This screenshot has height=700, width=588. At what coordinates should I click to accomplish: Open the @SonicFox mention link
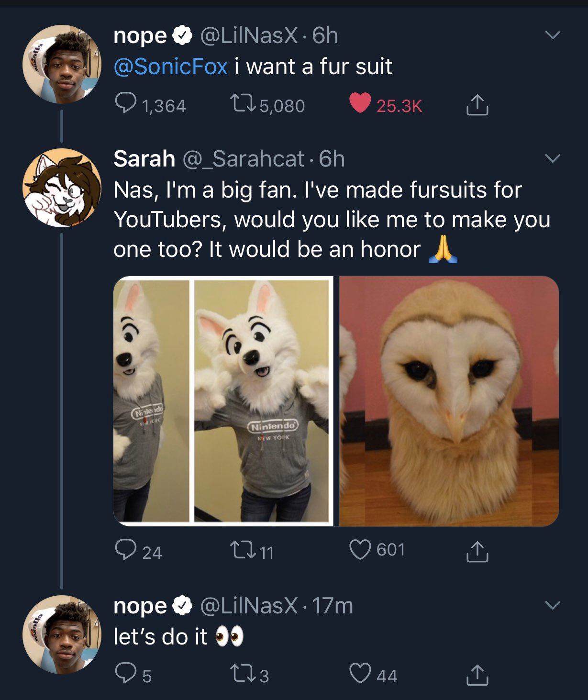(x=170, y=67)
